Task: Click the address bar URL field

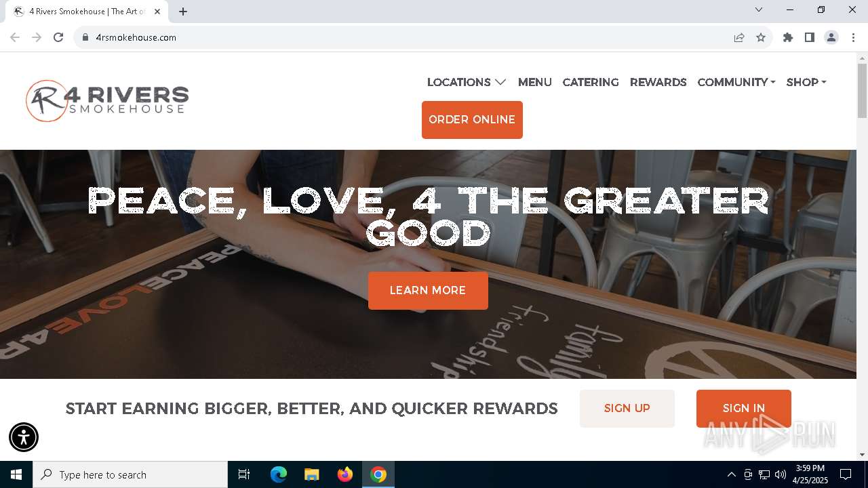Action: coord(407,37)
